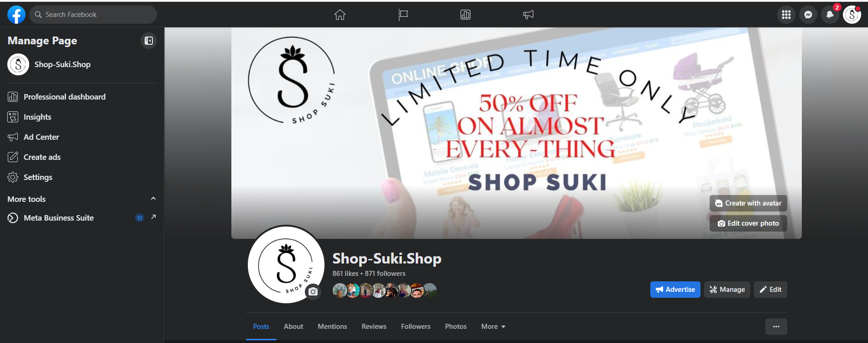Switch to the About tab
868x343 pixels.
coord(293,327)
